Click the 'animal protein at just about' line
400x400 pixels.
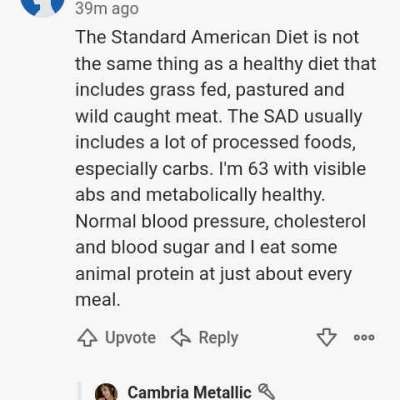pyautogui.click(x=190, y=274)
